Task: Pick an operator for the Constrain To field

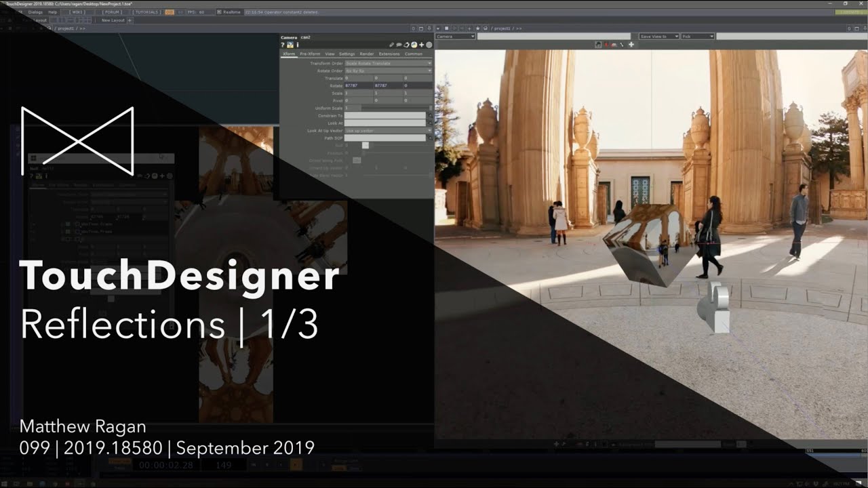Action: pyautogui.click(x=429, y=116)
